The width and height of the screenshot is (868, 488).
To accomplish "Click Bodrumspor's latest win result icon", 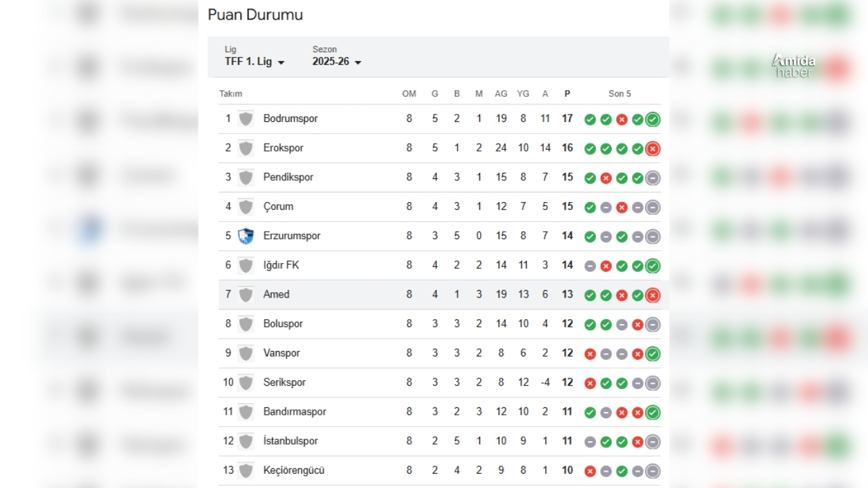I will coord(652,119).
